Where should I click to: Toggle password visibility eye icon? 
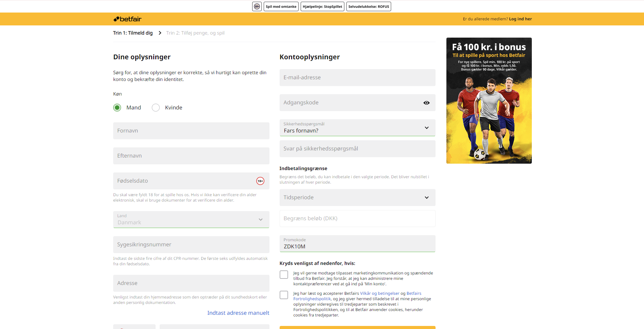(426, 103)
